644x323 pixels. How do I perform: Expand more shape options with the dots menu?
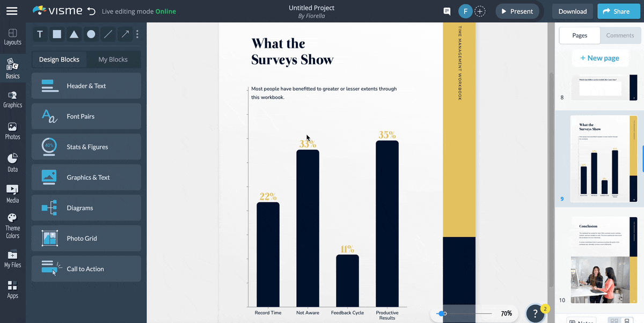coord(137,34)
